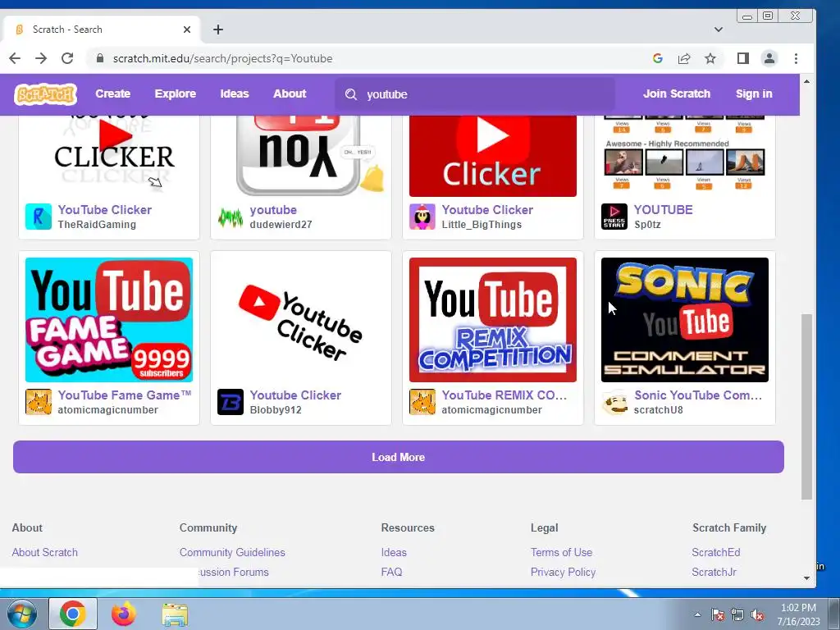Click the browser address bar URL
The height and width of the screenshot is (630, 840).
point(223,58)
